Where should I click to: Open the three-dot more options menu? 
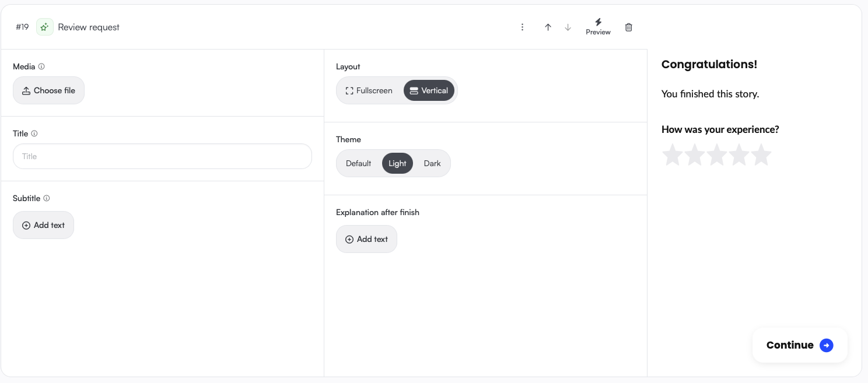pyautogui.click(x=522, y=27)
